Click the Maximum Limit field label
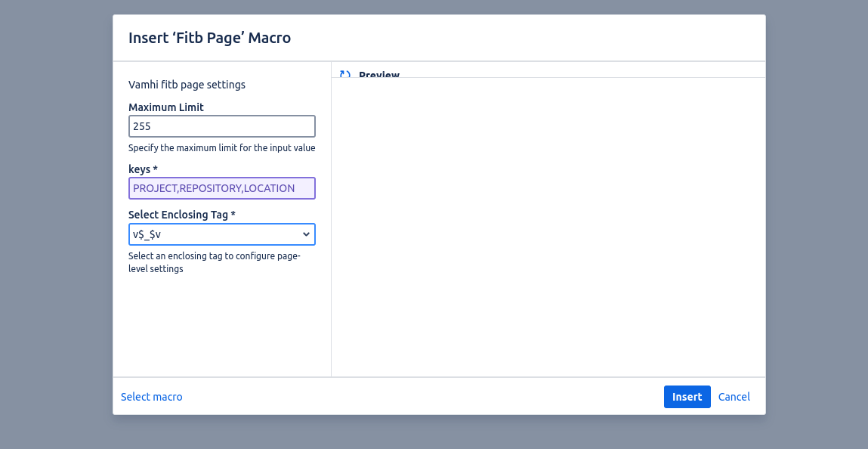 166,107
